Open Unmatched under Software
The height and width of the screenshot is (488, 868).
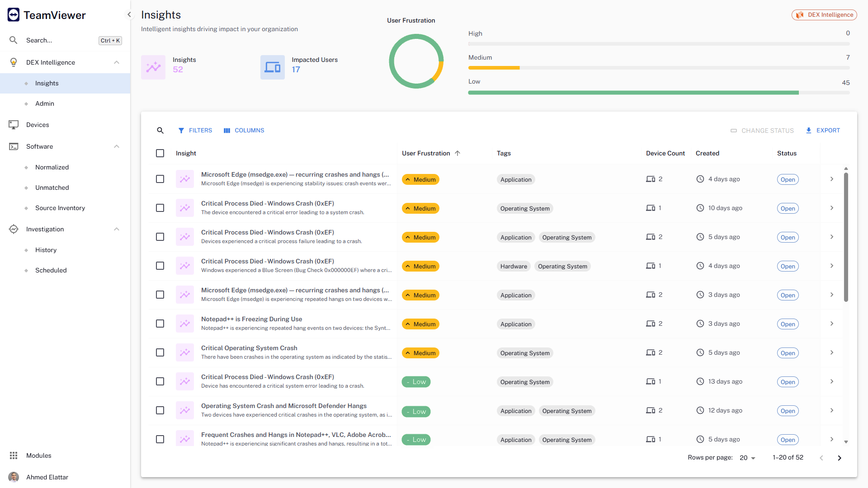click(65, 188)
